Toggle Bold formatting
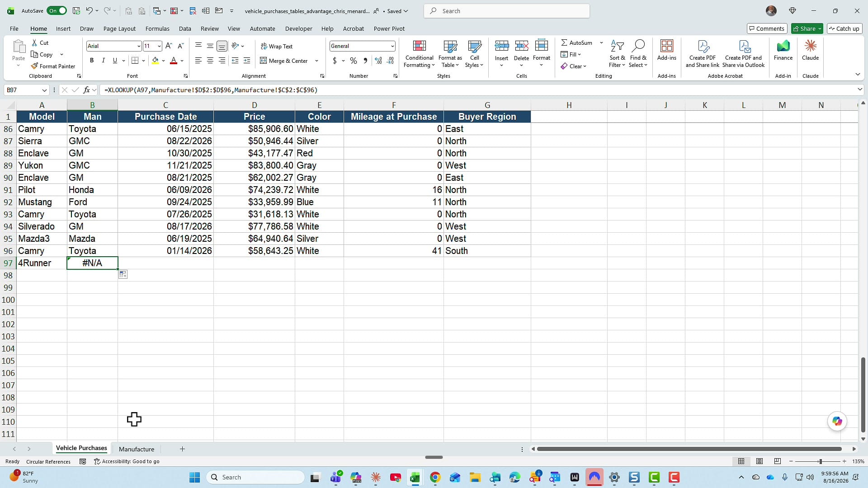This screenshot has width=868, height=488. (92, 61)
